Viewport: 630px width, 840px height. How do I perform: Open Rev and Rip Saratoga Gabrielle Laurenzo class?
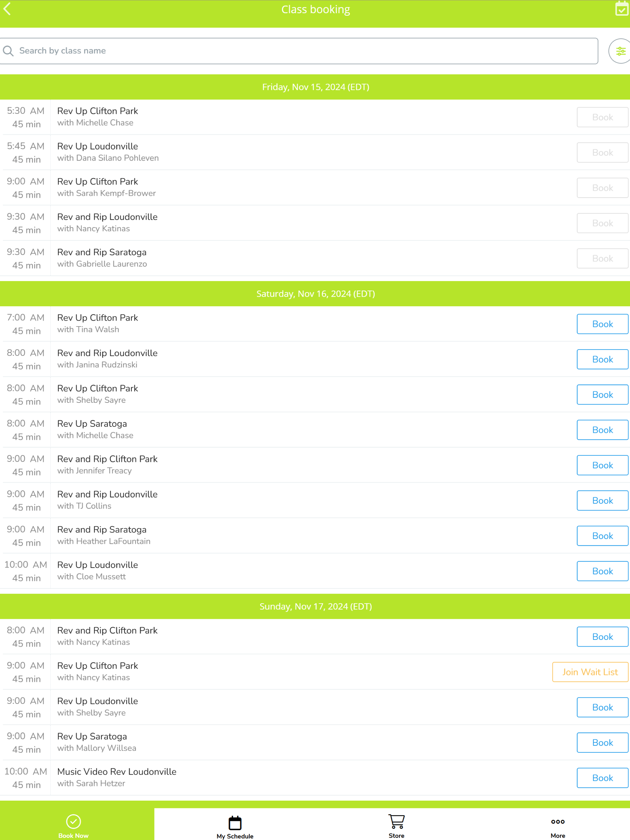(102, 258)
